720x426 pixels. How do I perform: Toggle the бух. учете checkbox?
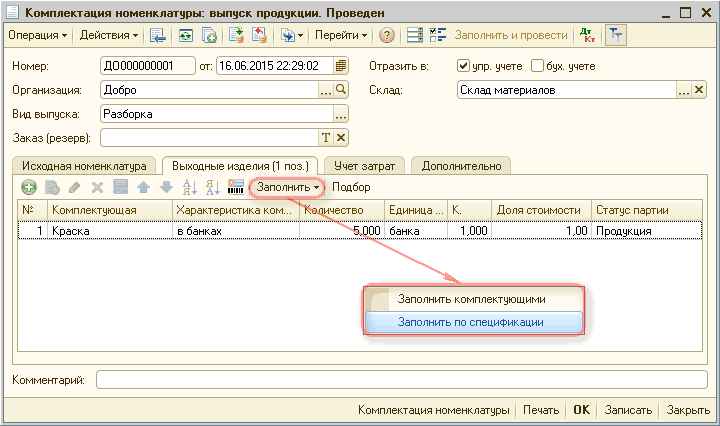coord(537,66)
